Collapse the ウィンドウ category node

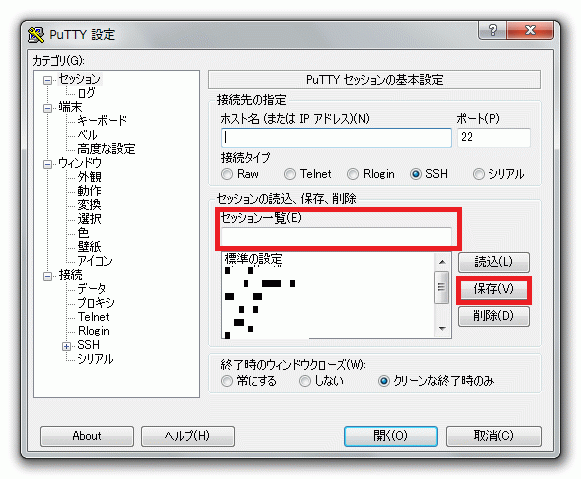click(x=47, y=164)
